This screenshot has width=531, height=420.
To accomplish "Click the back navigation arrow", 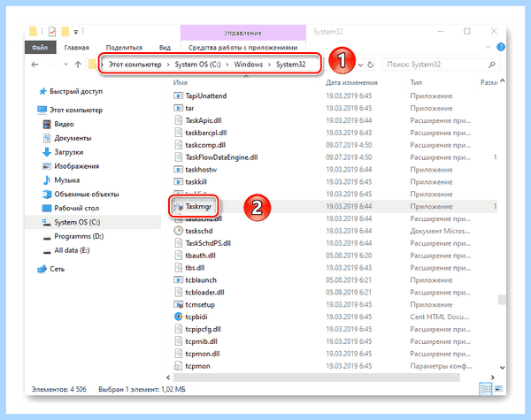I will pos(35,65).
